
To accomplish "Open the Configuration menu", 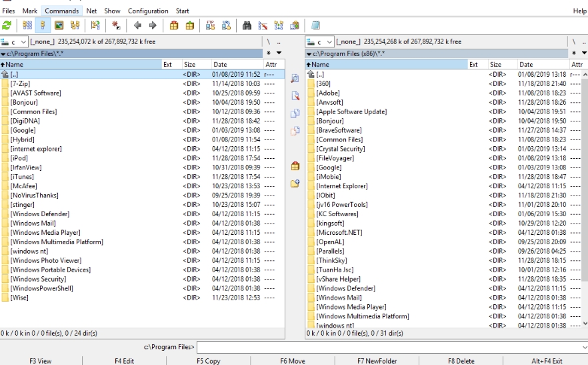I will (148, 11).
